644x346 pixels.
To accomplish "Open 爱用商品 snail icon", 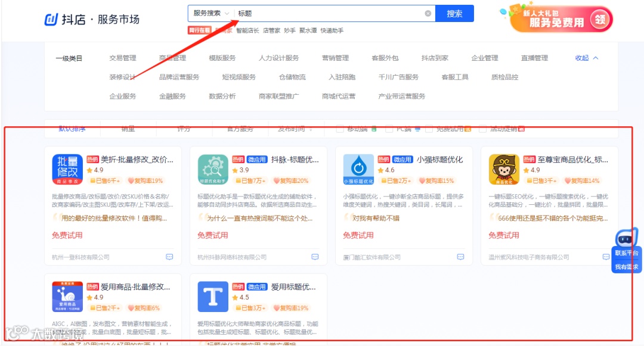I will click(x=67, y=297).
